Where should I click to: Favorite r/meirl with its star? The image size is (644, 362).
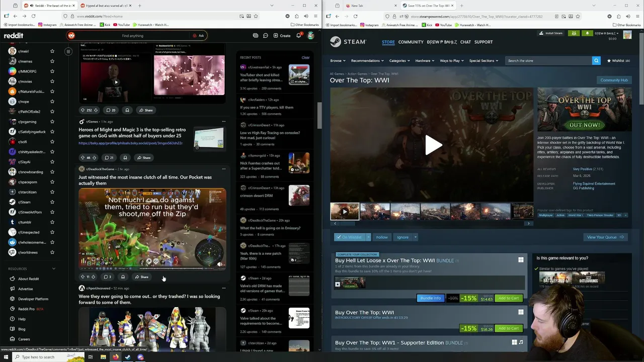coord(52,51)
